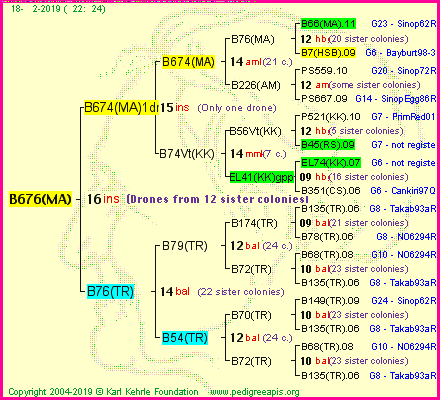Click the B174(TR) entry

[x=254, y=223]
